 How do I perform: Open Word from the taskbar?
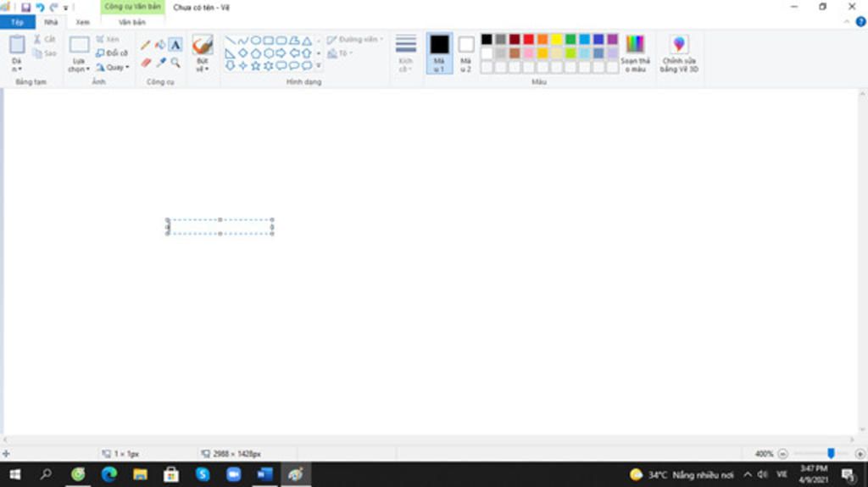click(x=264, y=474)
